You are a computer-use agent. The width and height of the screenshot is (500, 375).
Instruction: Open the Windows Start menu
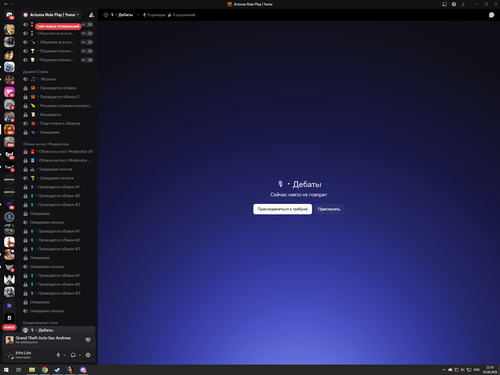coord(6,370)
